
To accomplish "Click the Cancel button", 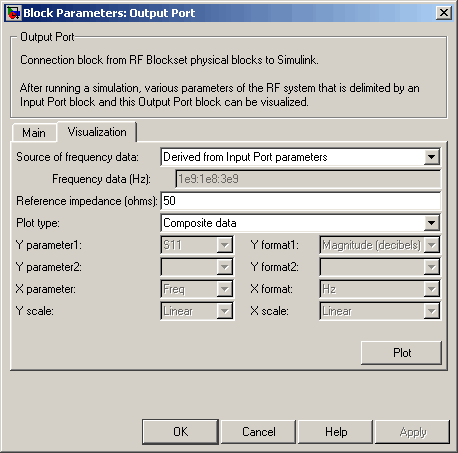I will (258, 432).
